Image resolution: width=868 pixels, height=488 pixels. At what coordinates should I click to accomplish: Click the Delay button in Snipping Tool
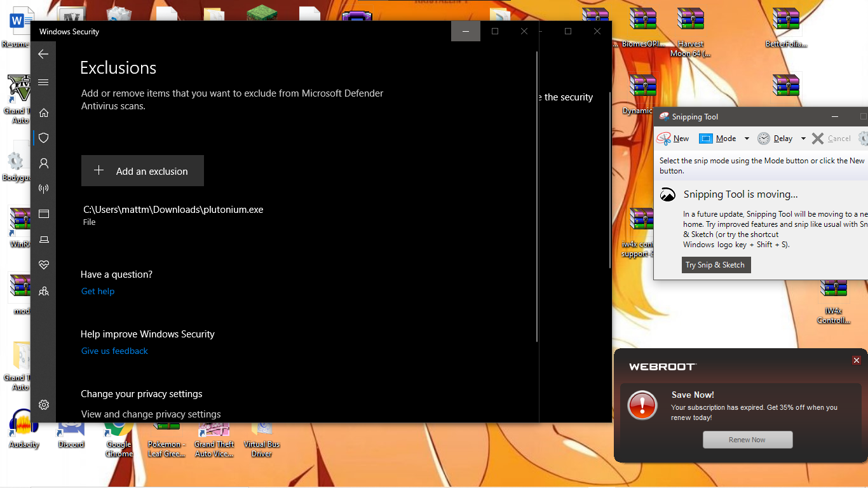775,139
